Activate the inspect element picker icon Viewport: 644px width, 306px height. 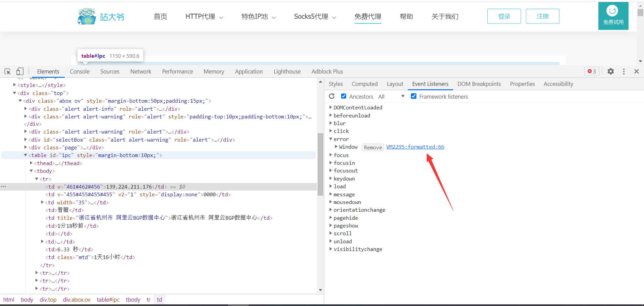tap(7, 71)
